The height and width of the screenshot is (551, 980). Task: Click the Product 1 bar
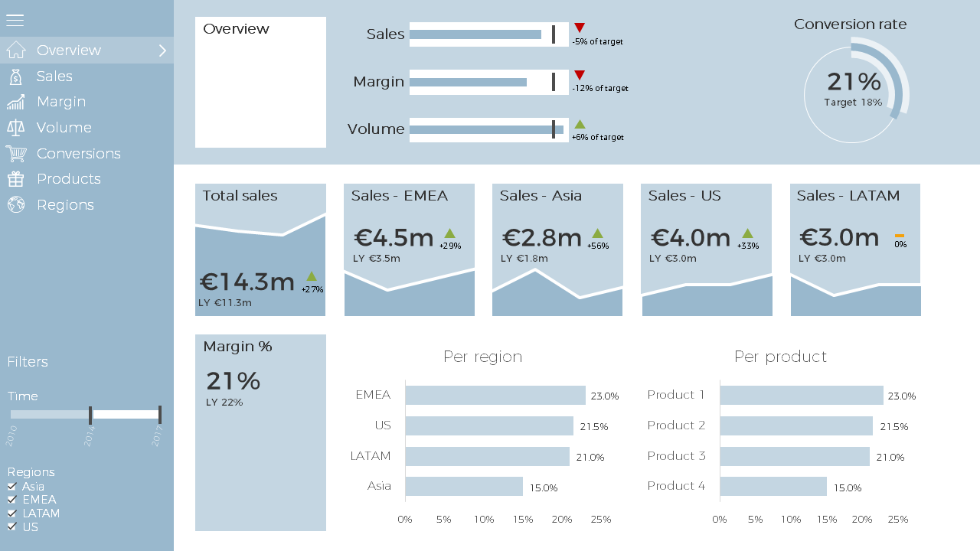click(x=802, y=396)
